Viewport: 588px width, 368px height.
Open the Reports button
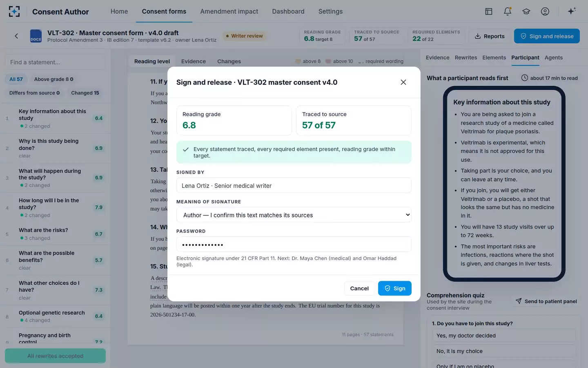tap(490, 36)
